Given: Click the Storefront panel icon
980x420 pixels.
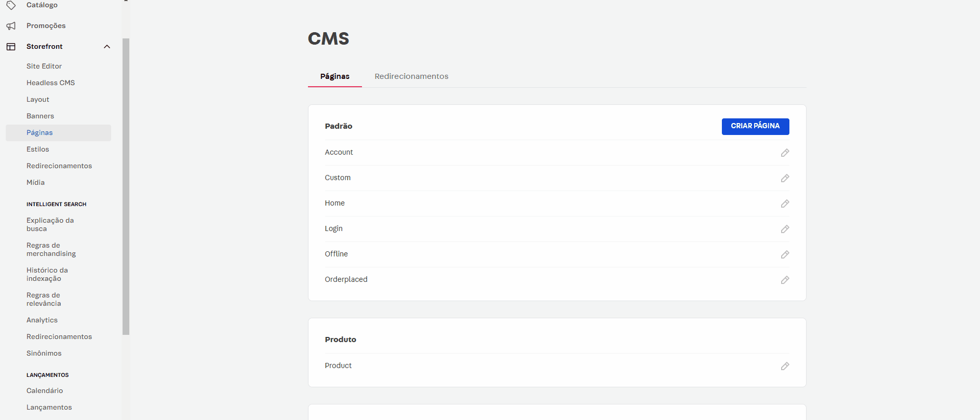Looking at the screenshot, I should pyautogui.click(x=11, y=46).
